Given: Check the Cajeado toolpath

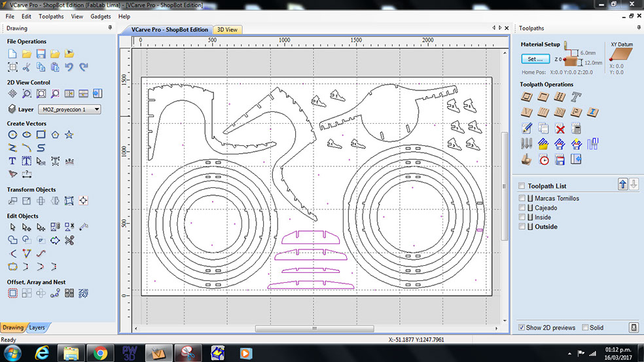Looking at the screenshot, I should click(x=522, y=208).
